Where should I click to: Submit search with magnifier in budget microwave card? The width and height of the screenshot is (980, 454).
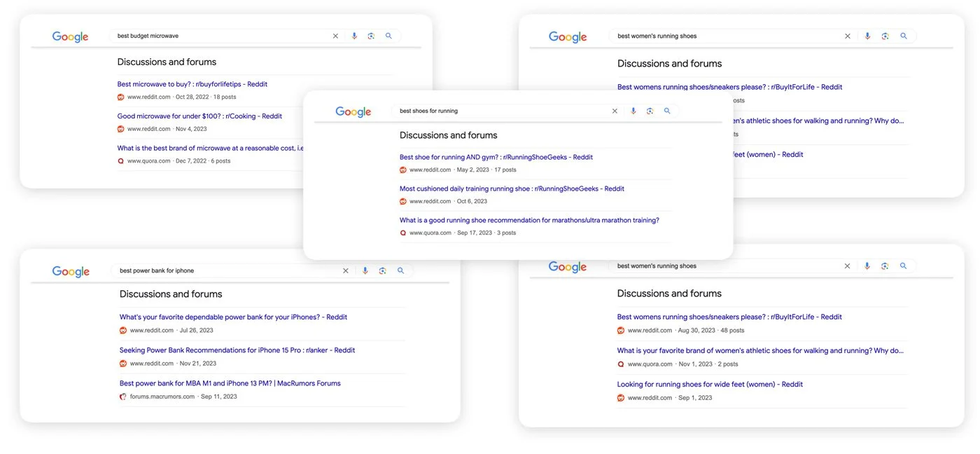388,36
